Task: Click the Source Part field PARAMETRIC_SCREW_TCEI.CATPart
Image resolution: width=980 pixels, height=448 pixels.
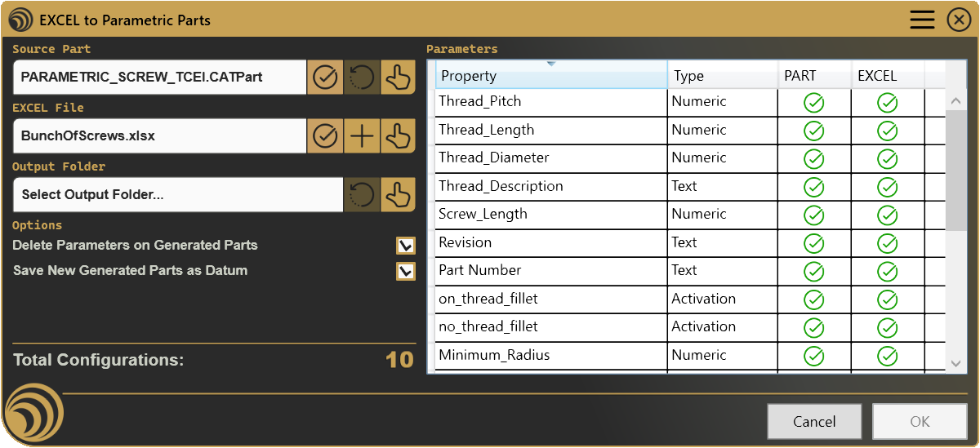Action: pyautogui.click(x=160, y=78)
